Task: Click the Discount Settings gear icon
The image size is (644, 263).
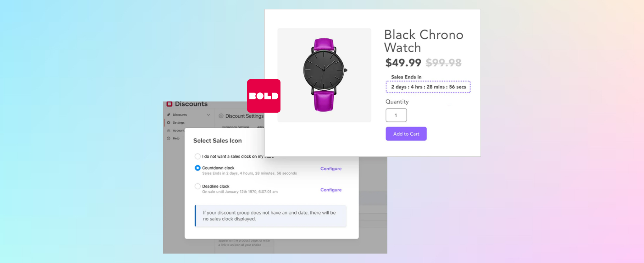Action: click(x=221, y=116)
